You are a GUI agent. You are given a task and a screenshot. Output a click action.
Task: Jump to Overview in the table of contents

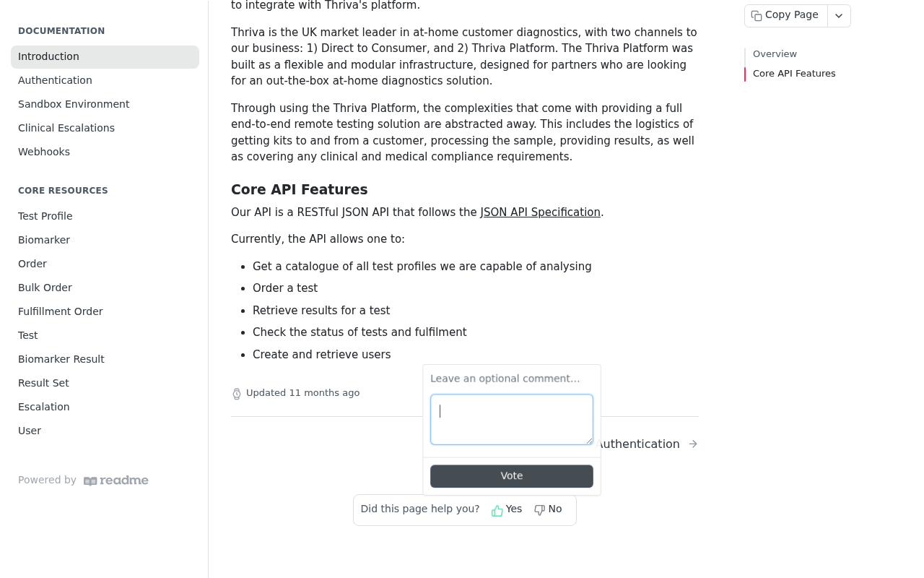775,54
